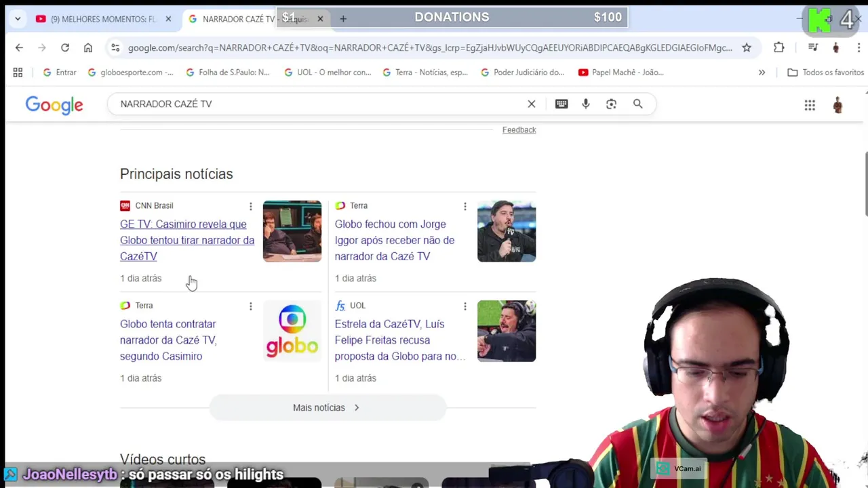Open Todos os favoritos folder
The height and width of the screenshot is (488, 868).
826,73
